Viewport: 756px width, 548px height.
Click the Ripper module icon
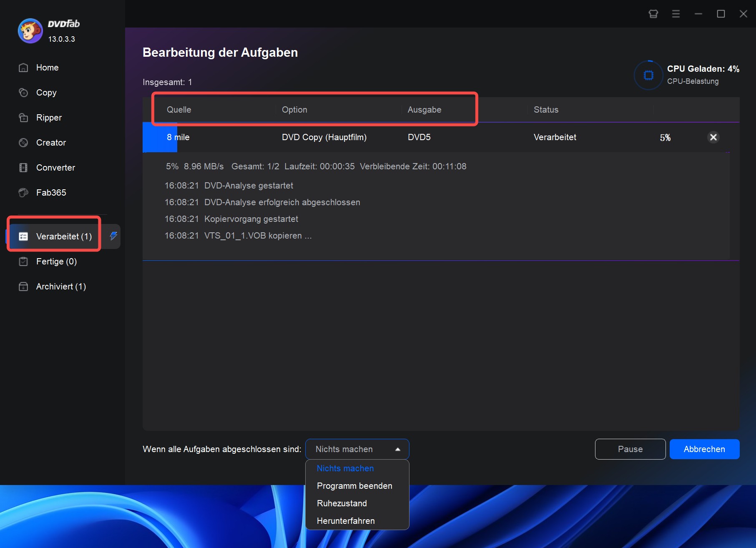point(24,118)
